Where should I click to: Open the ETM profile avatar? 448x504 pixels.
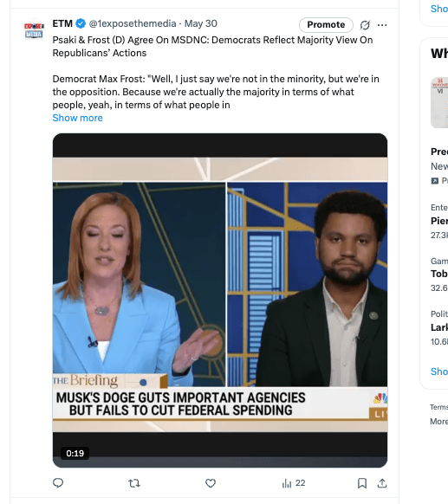tap(34, 30)
